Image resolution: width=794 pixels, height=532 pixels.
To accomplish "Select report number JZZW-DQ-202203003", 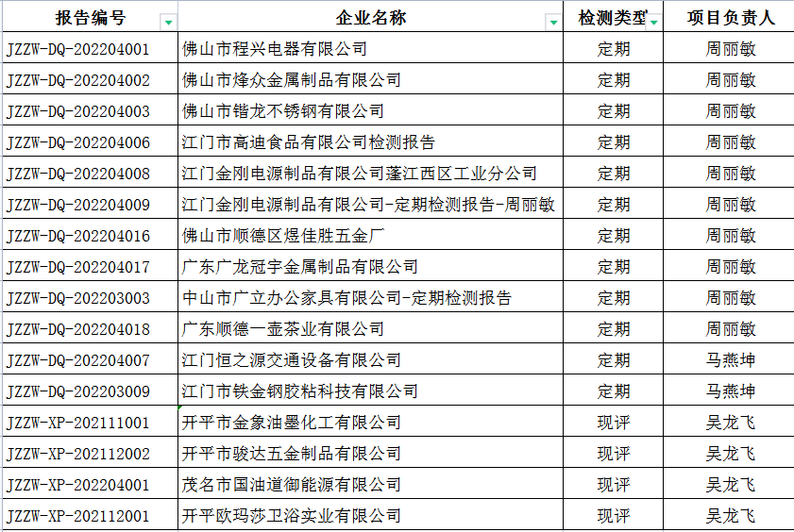I will (x=78, y=298).
